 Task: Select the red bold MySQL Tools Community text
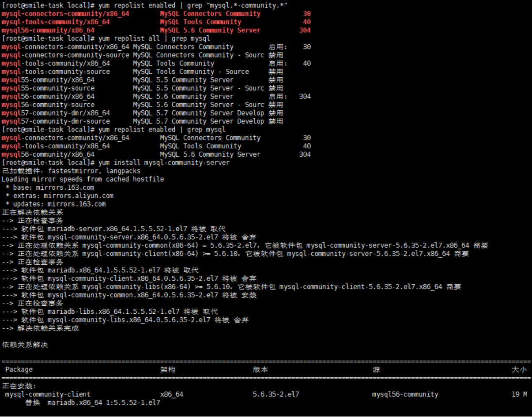pyautogui.click(x=200, y=22)
